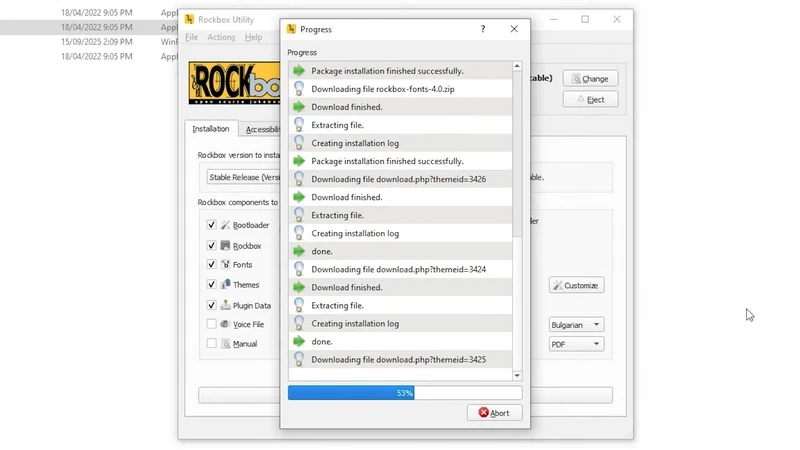Select the first 'Package installation finished successfully.' row
This screenshot has height=450, width=800.
400,71
